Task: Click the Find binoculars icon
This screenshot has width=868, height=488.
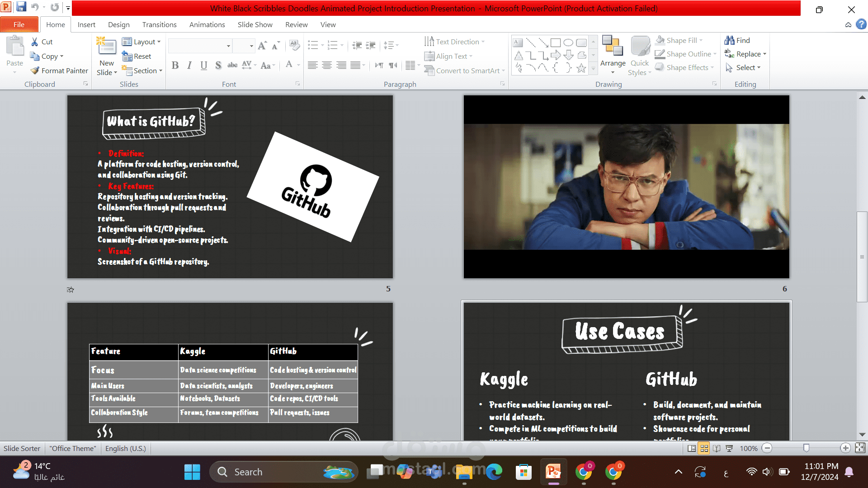Action: [729, 40]
